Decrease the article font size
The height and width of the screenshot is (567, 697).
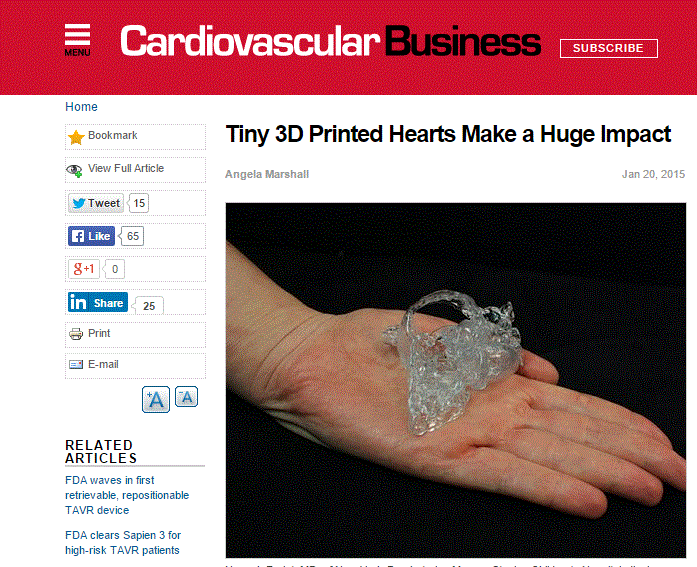[186, 397]
